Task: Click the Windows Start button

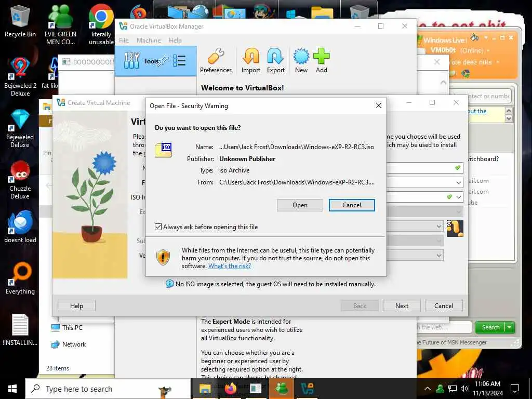Action: pos(12,389)
